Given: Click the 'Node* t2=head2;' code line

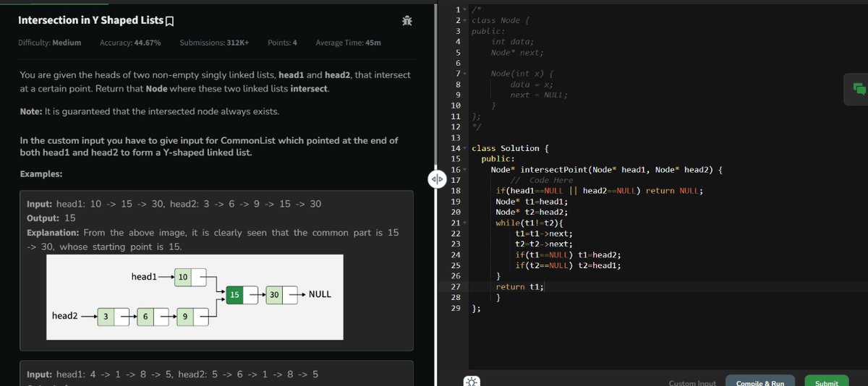Looking at the screenshot, I should [532, 212].
